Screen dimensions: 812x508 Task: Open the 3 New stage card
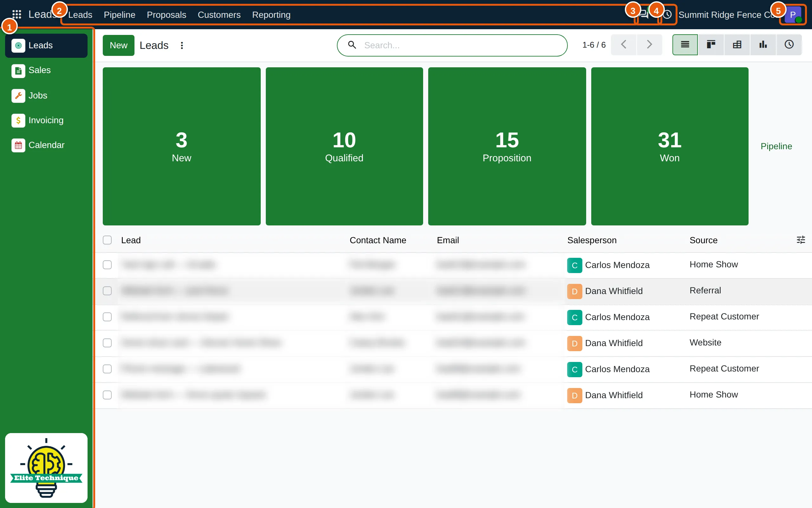(181, 146)
